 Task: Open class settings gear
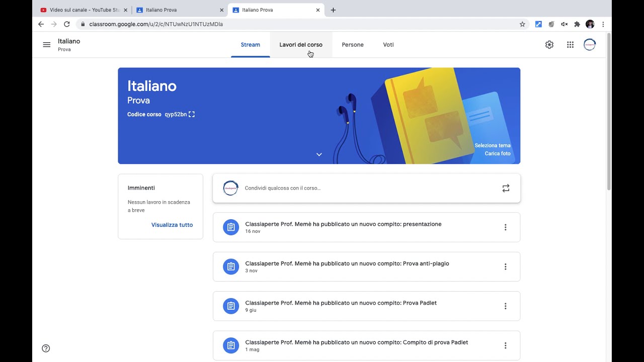point(549,45)
